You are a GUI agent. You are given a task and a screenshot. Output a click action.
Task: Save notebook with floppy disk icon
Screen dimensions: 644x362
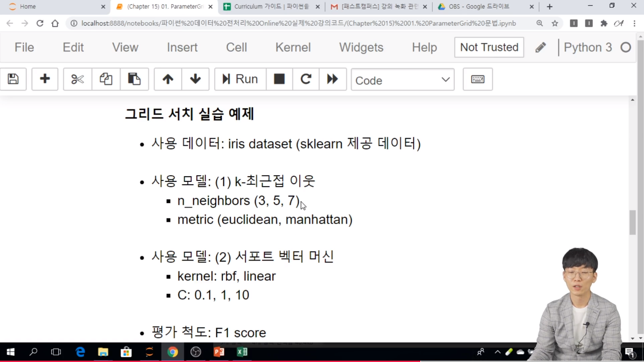(x=13, y=79)
